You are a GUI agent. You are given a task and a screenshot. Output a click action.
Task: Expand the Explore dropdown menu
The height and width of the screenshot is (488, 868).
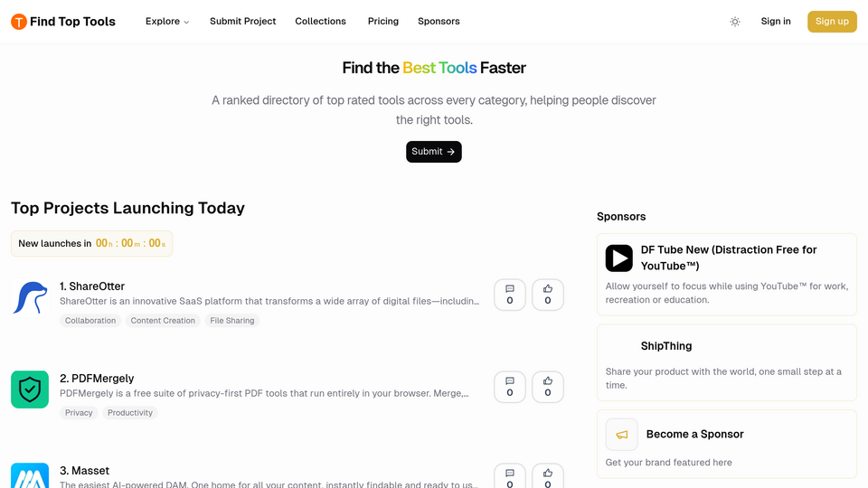(x=167, y=22)
